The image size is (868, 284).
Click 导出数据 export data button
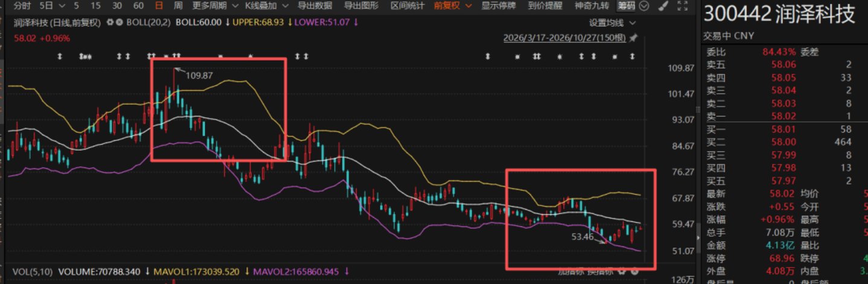coord(315,6)
